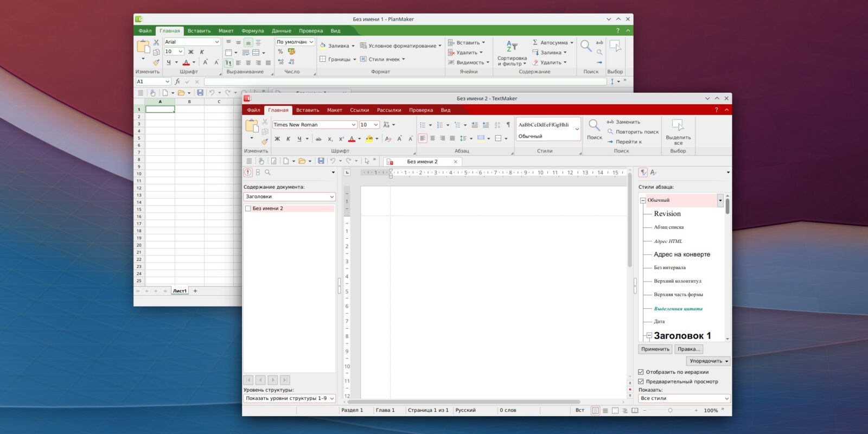Screen dimensions: 868x434
Task: Open Формула tab in PlanMaker ribbon
Action: point(253,31)
